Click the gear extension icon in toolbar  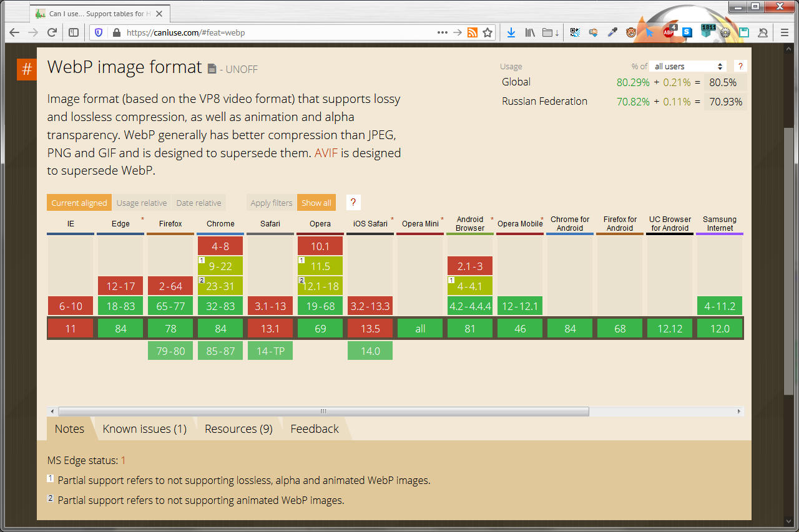725,32
